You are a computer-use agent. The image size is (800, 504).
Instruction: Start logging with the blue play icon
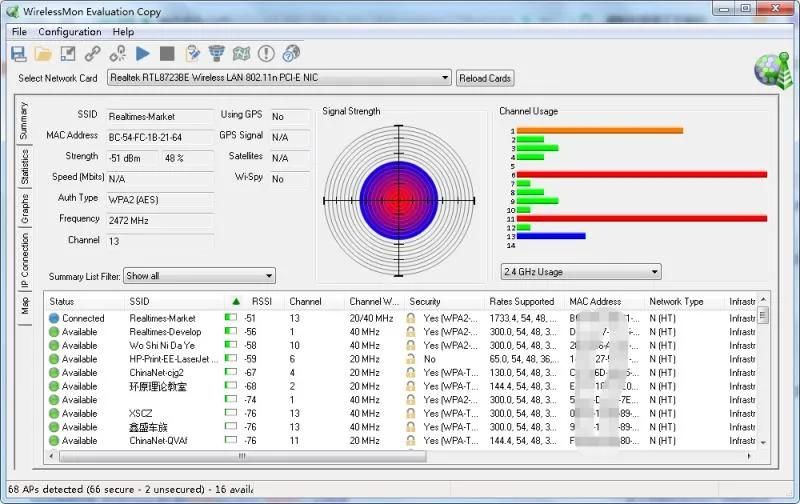click(143, 54)
